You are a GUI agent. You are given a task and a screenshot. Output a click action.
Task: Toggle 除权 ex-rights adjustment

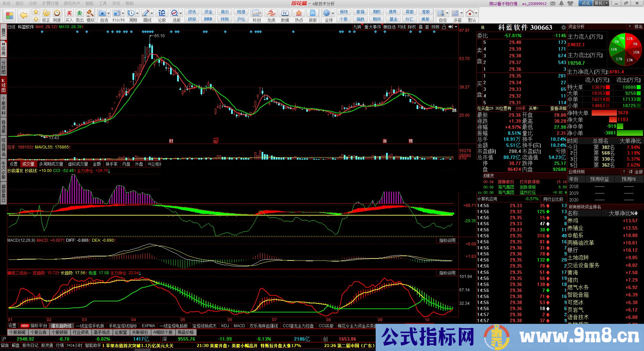click(412, 27)
